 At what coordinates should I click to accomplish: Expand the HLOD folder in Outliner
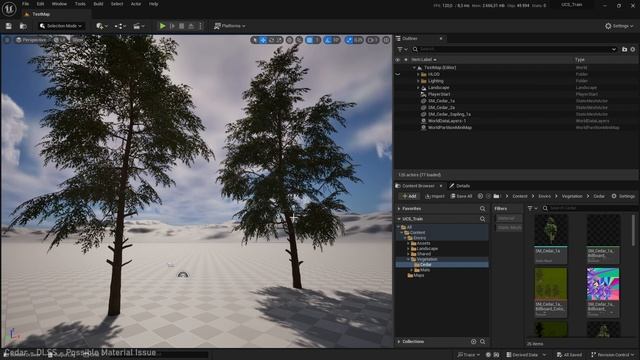coord(418,74)
